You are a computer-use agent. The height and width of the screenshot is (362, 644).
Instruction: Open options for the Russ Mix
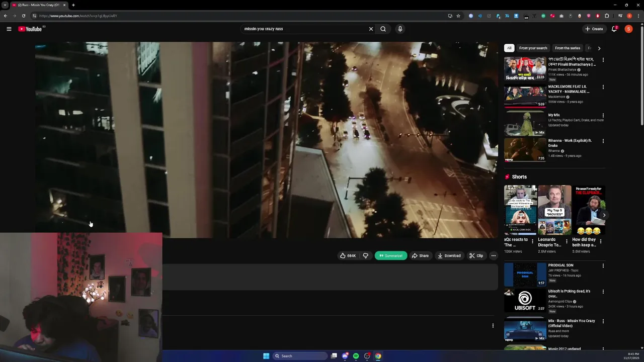[x=603, y=321]
